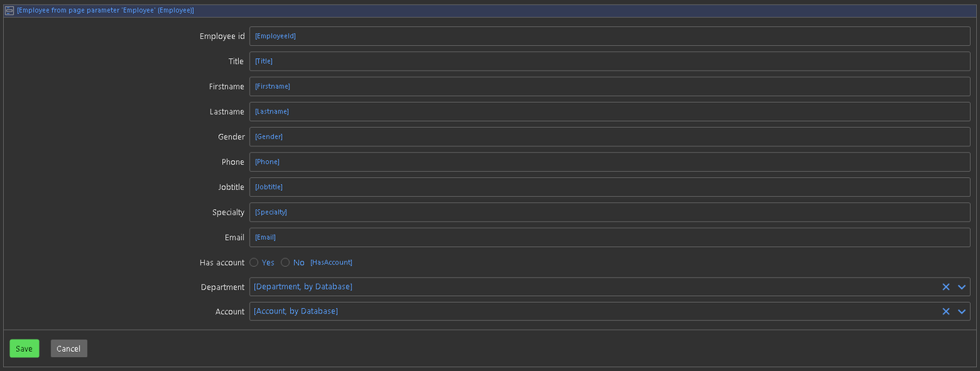Open the Account combo box field
The height and width of the screenshot is (371, 980).
coord(609,311)
